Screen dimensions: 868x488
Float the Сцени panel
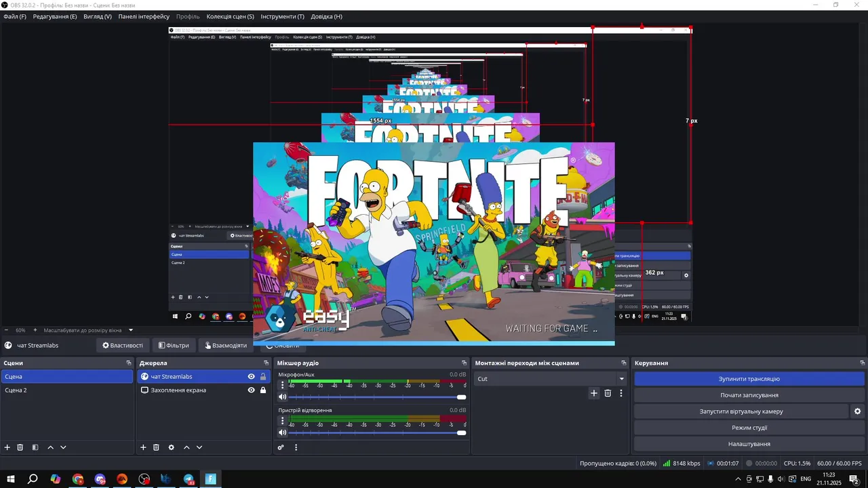click(129, 363)
